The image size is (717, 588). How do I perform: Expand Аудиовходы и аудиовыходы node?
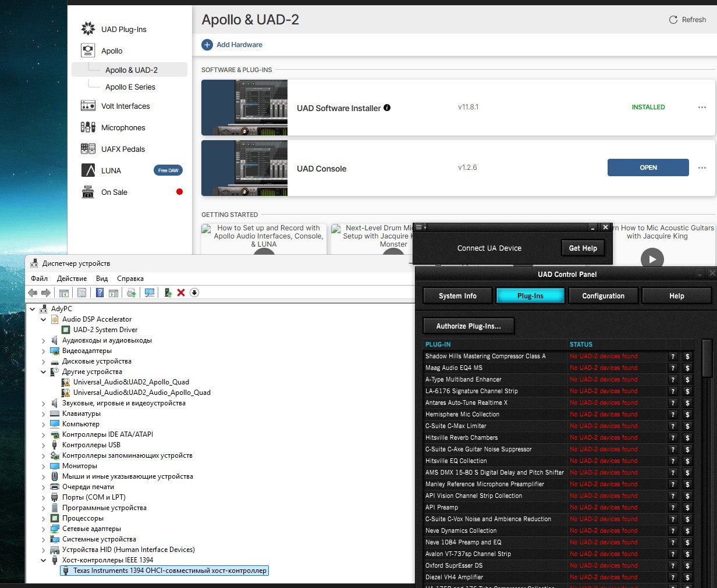(44, 340)
